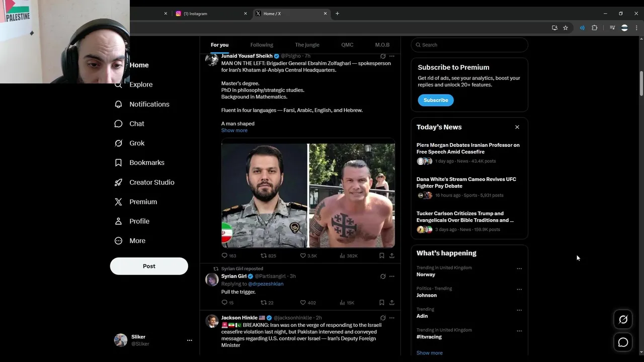Click the page vertical scrollbar thumb

641,83
